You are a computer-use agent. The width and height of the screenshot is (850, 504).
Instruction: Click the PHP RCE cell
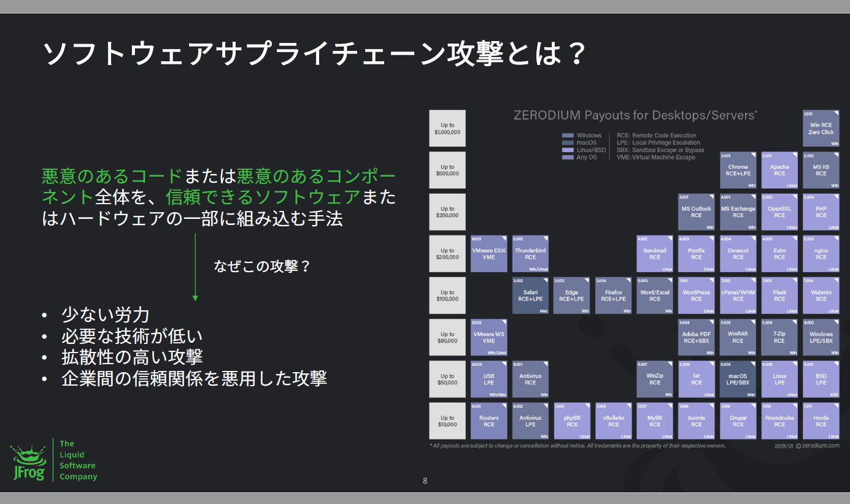[821, 212]
